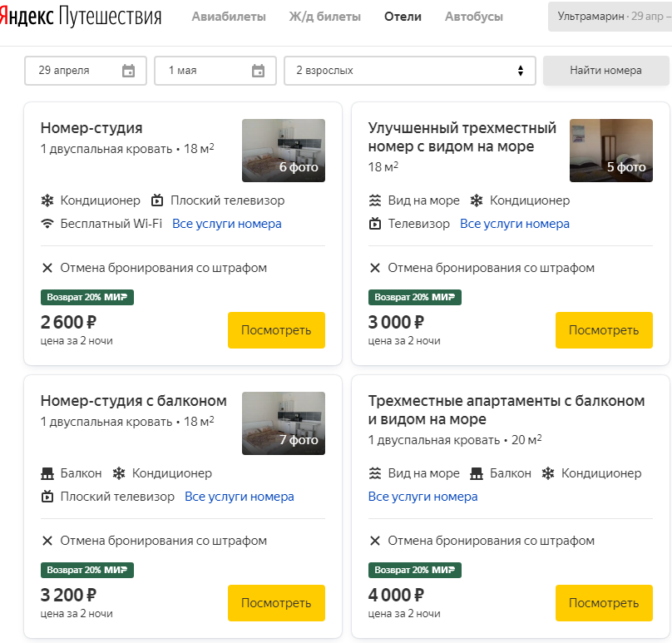Click calendar icon in 29 апреля field

point(128,71)
